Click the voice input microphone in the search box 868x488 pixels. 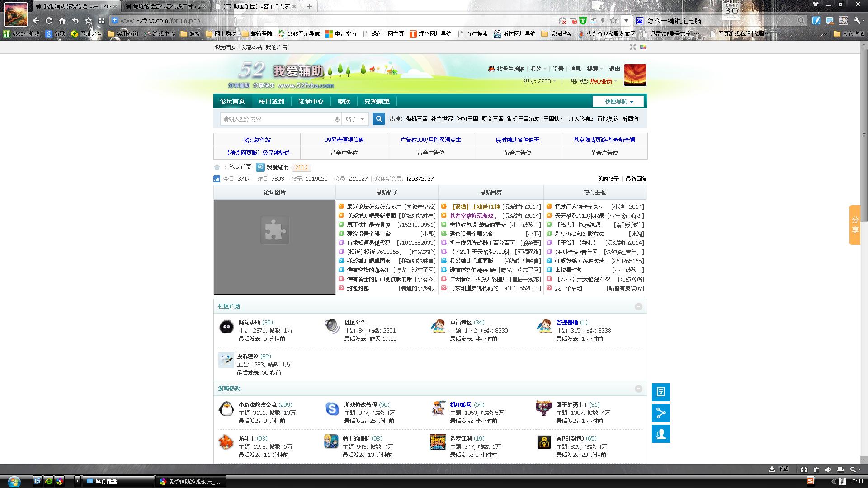click(x=337, y=119)
